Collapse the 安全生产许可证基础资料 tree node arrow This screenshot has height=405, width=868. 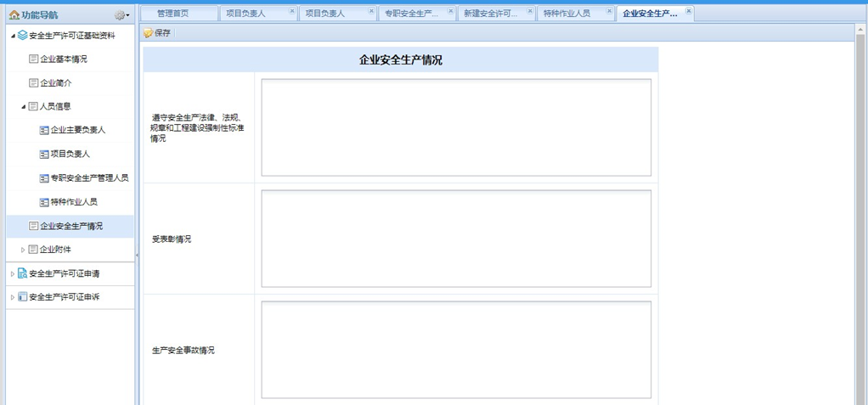pos(13,36)
